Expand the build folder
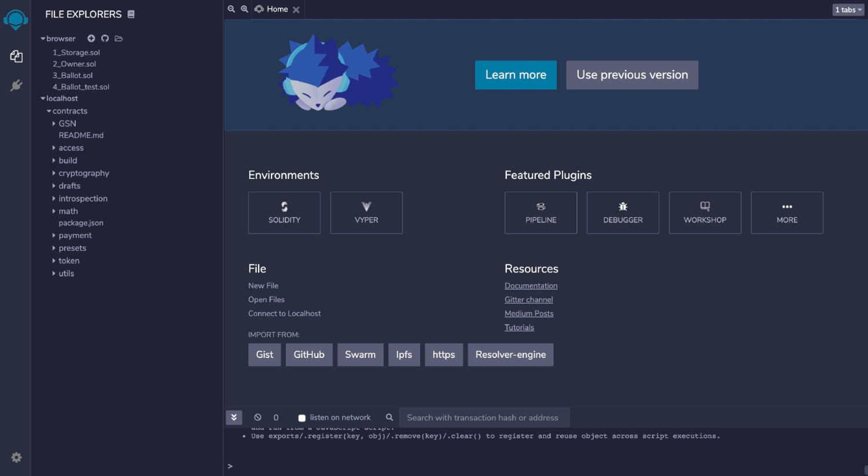This screenshot has height=476, width=868. pos(54,160)
